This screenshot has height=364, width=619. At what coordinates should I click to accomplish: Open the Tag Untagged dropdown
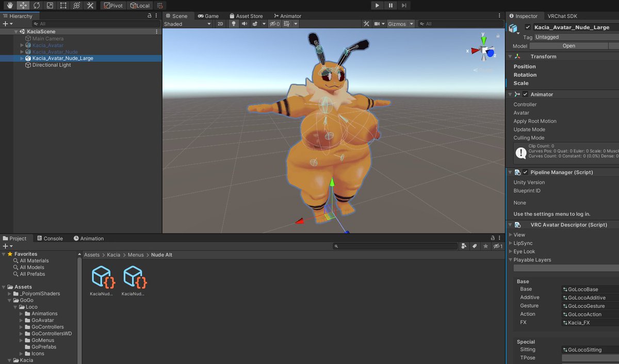(576, 37)
